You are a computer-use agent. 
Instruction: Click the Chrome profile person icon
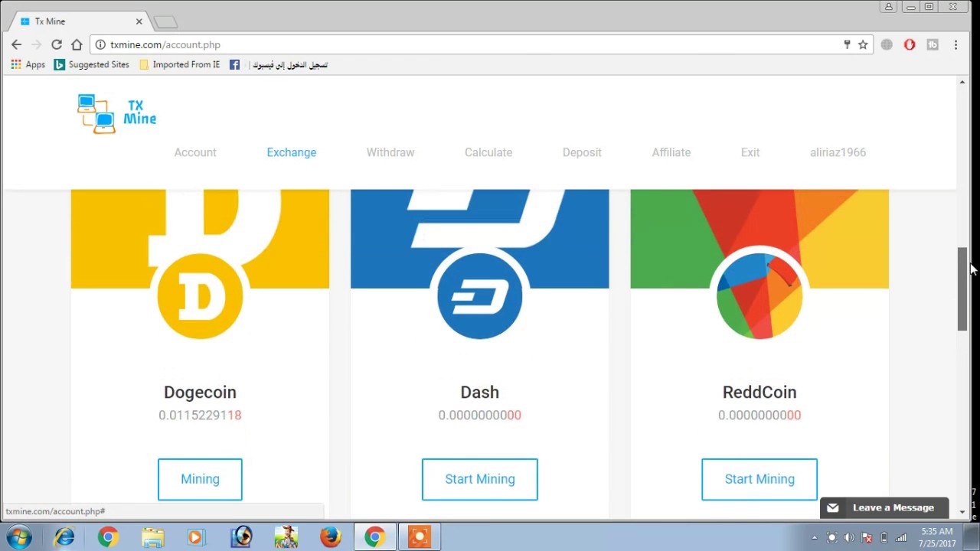tap(889, 7)
